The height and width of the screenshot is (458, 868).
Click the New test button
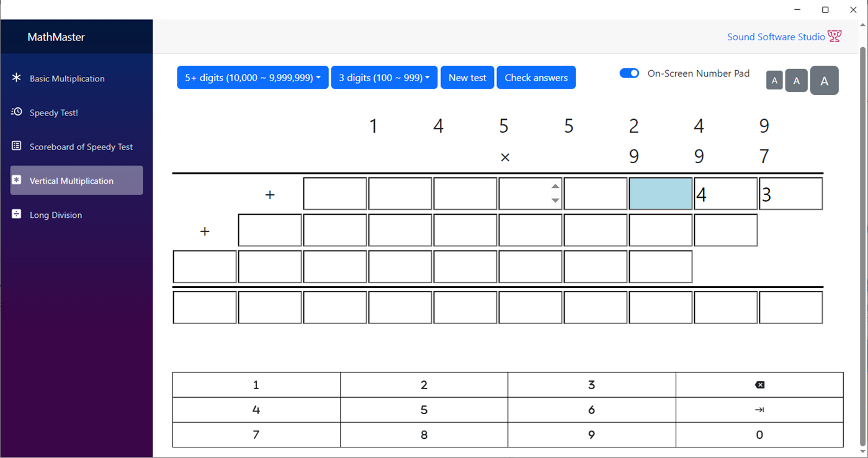point(467,78)
